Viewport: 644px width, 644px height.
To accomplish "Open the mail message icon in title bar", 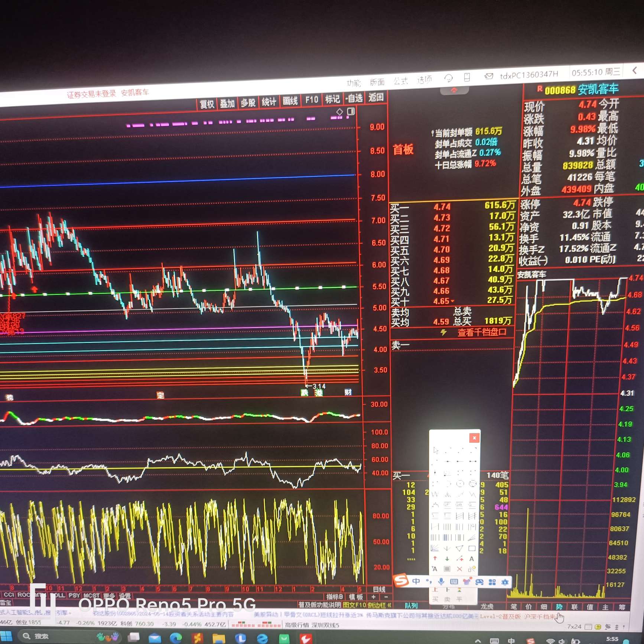I will coord(488,76).
